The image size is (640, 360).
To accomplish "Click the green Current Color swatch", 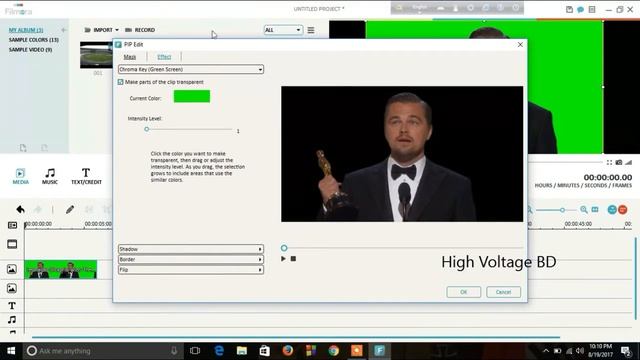I will point(192,96).
